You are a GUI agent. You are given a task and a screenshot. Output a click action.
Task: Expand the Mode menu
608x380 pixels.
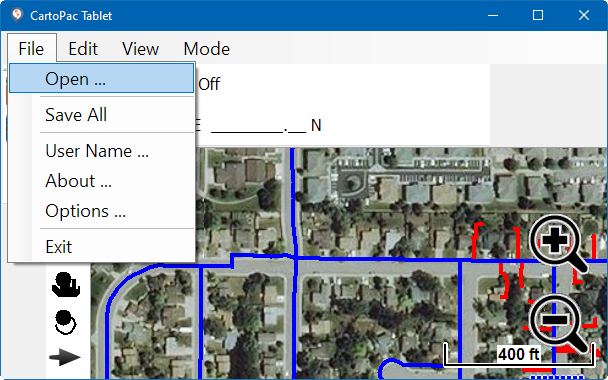tap(207, 49)
